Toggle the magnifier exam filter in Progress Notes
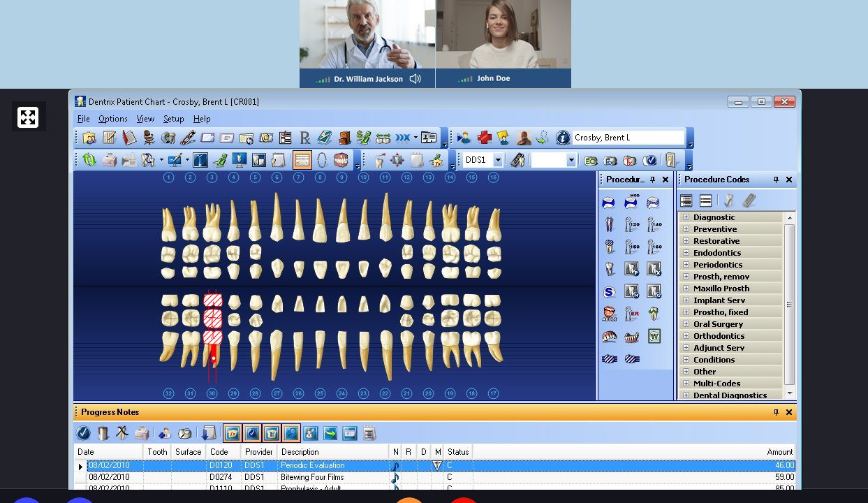 291,433
